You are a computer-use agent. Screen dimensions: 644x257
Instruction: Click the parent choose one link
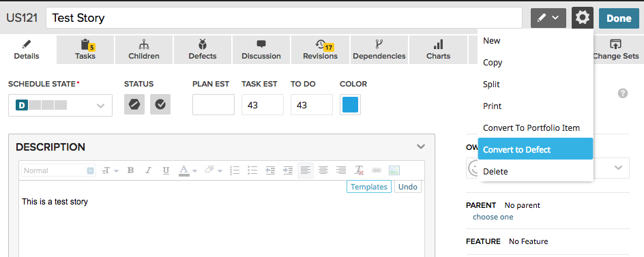coord(493,217)
